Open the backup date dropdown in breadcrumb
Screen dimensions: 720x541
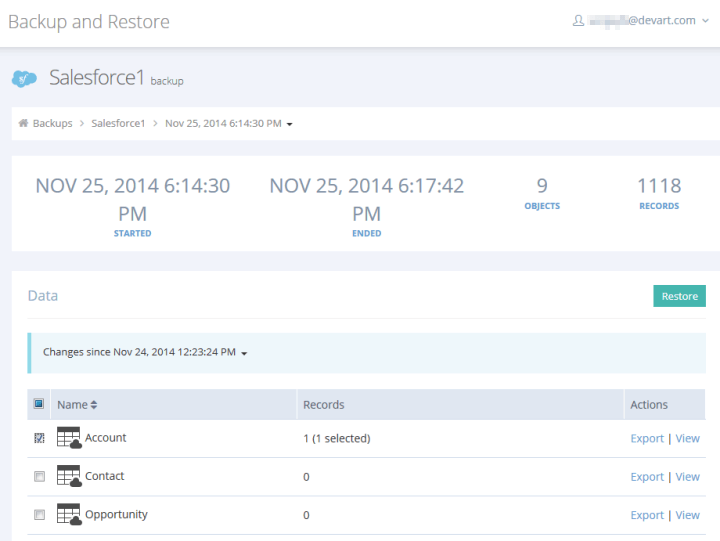point(289,124)
